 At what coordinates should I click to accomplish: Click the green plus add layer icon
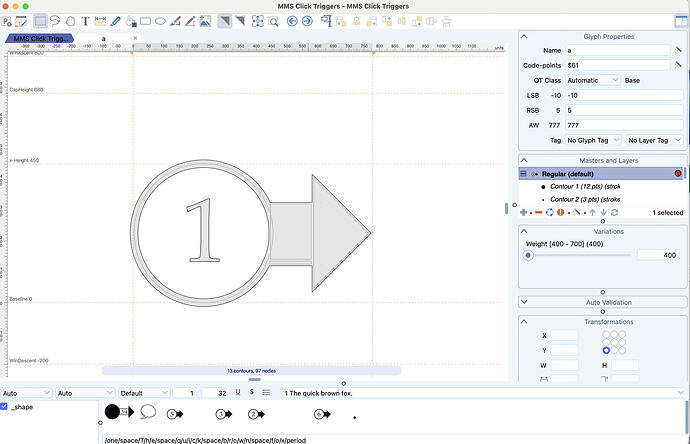click(x=523, y=213)
